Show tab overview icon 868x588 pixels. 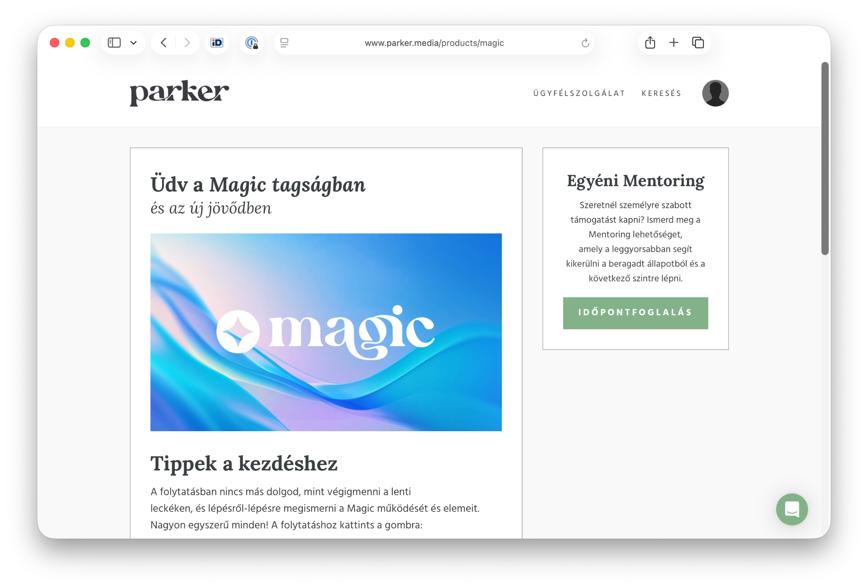698,42
